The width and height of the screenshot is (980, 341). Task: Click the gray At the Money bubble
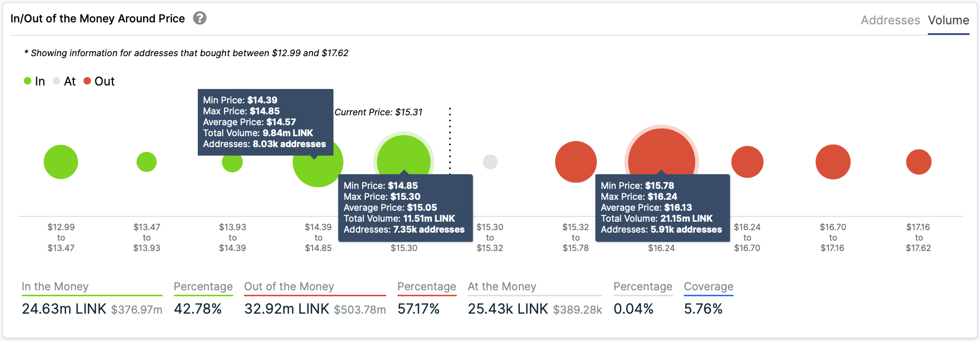[x=490, y=161]
